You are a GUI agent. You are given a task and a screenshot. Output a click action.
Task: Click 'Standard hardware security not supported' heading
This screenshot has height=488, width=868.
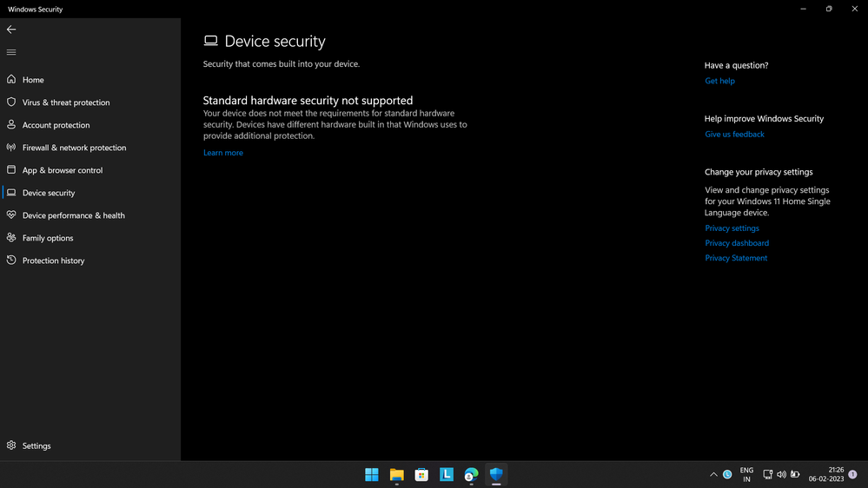coord(308,100)
